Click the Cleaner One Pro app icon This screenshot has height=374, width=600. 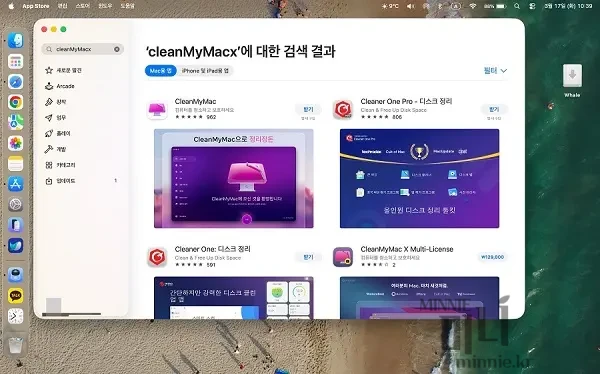point(343,109)
